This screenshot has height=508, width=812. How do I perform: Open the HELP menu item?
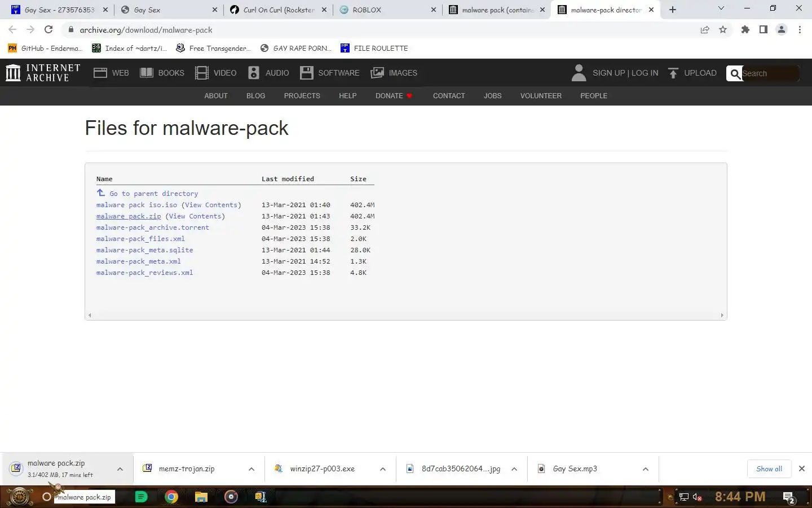[x=348, y=96]
